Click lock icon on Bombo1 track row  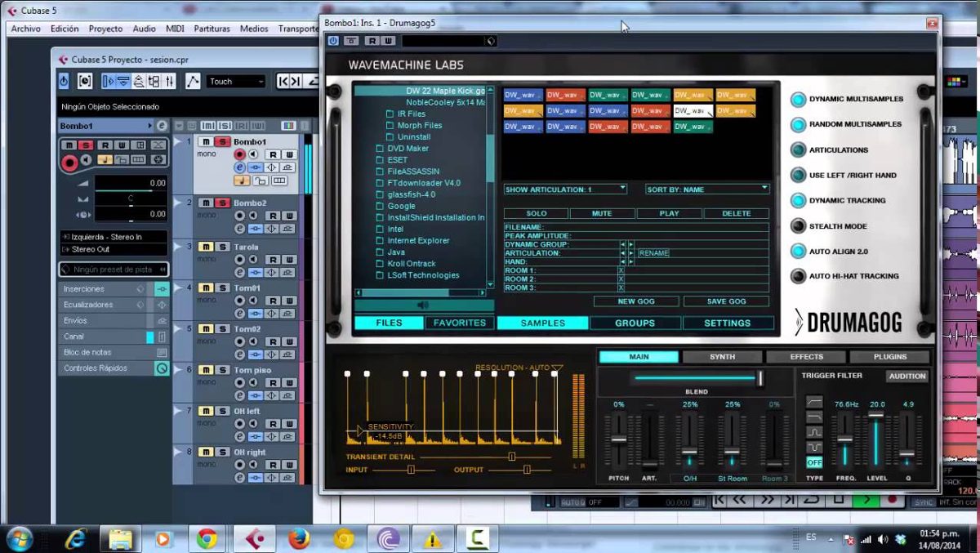pyautogui.click(x=261, y=181)
